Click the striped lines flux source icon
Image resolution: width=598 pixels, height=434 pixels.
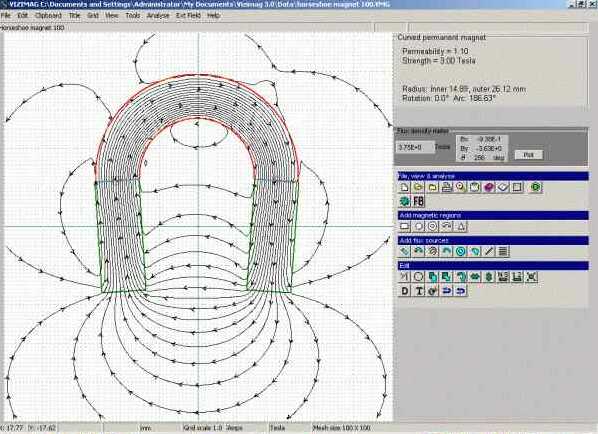coord(503,251)
